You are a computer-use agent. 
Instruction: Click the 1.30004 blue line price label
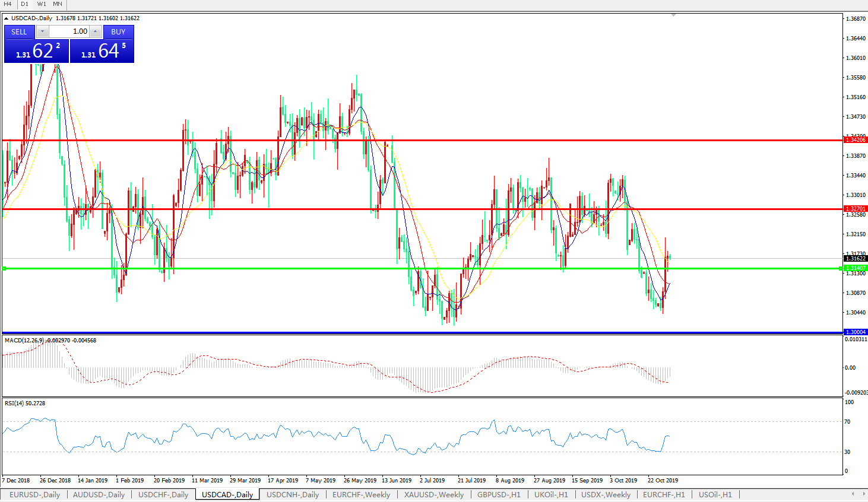856,332
